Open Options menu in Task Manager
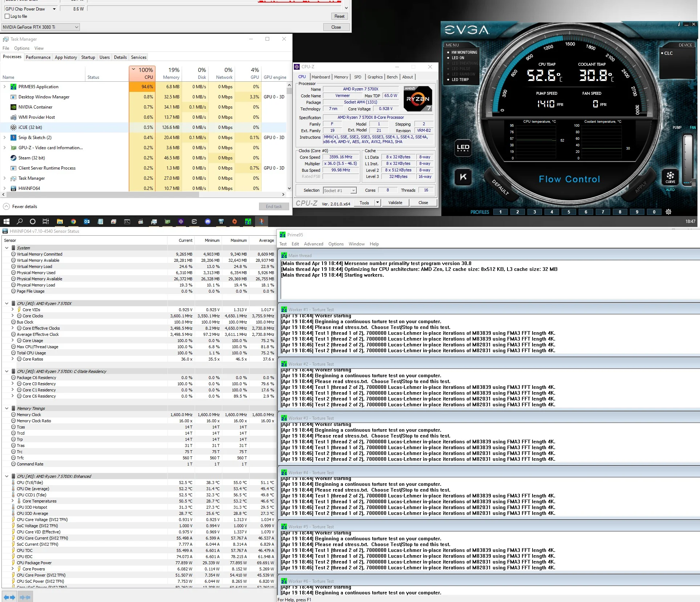Screen dimensions: 700x602 pos(22,48)
